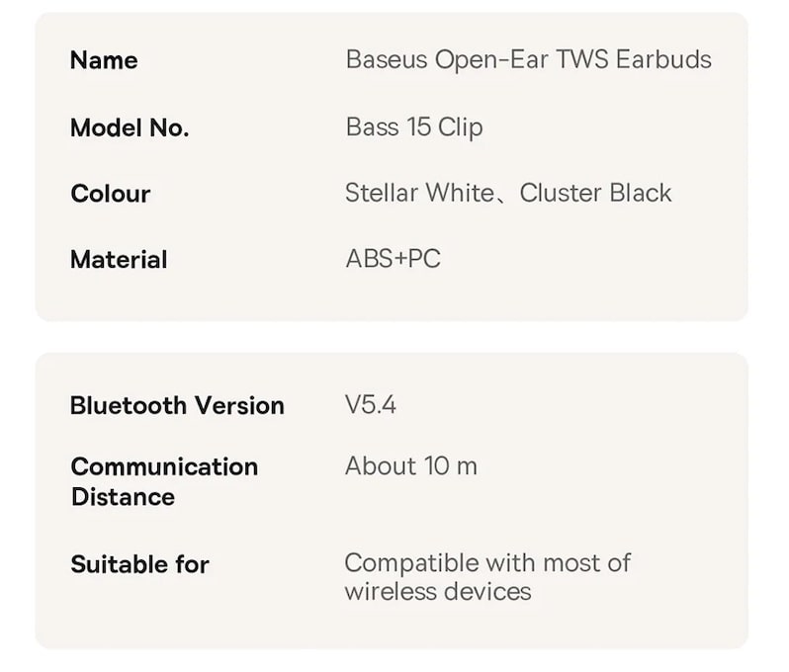Select the Cluster Black colour text

[596, 193]
